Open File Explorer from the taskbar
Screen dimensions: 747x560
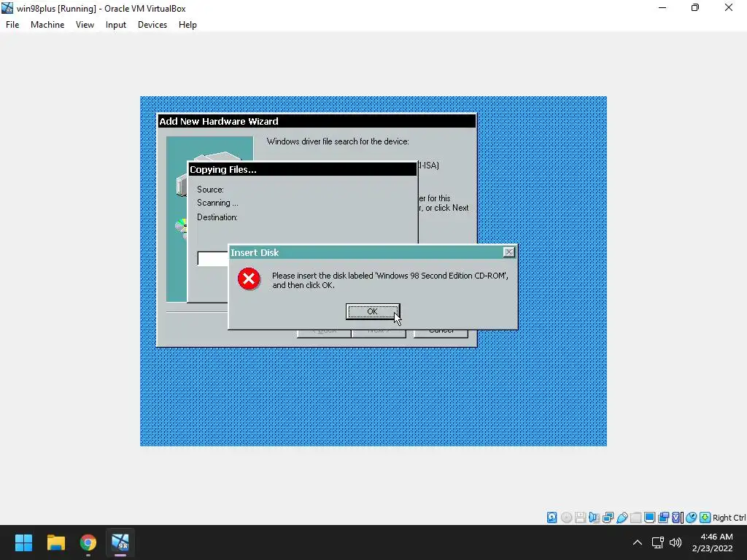[55, 542]
